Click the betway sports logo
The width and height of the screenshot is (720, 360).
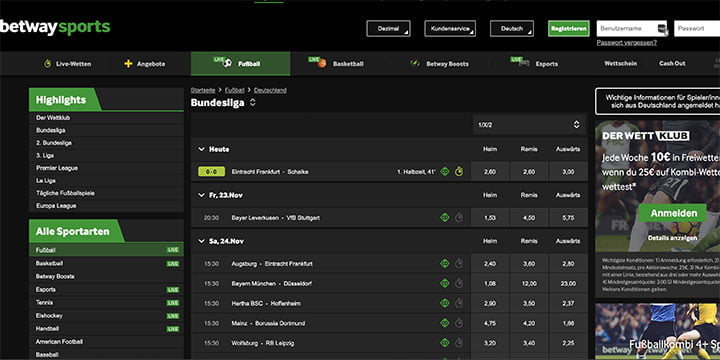[x=55, y=28]
